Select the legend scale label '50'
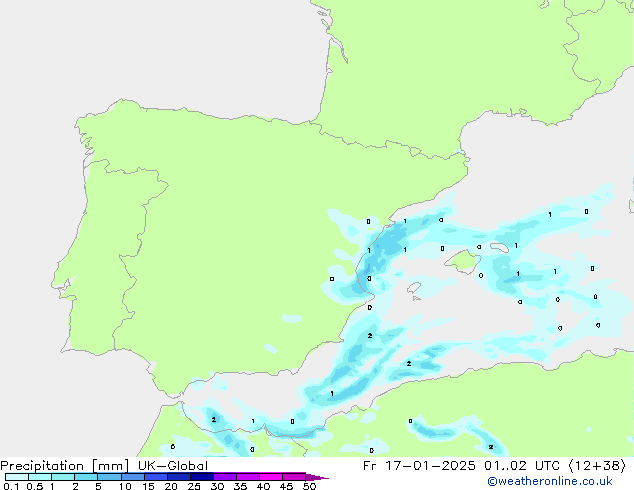634x490 pixels. click(x=309, y=486)
